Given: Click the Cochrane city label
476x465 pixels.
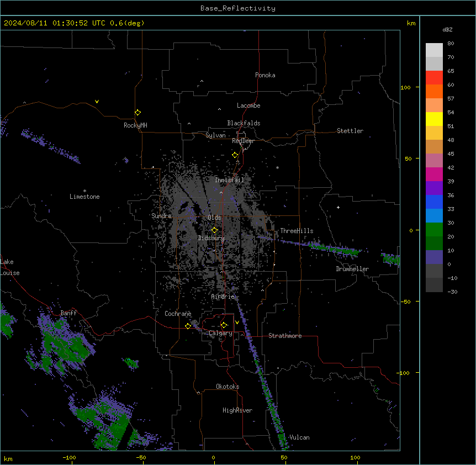Looking at the screenshot, I should [x=178, y=314].
